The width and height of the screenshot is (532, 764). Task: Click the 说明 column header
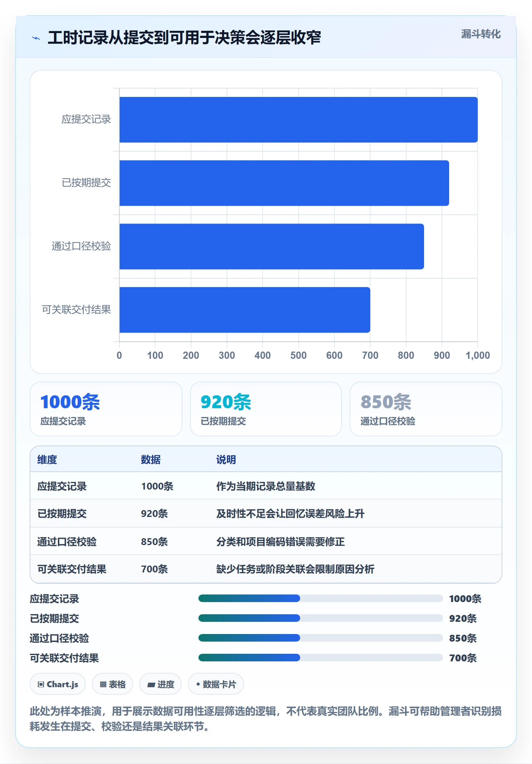[x=226, y=460]
